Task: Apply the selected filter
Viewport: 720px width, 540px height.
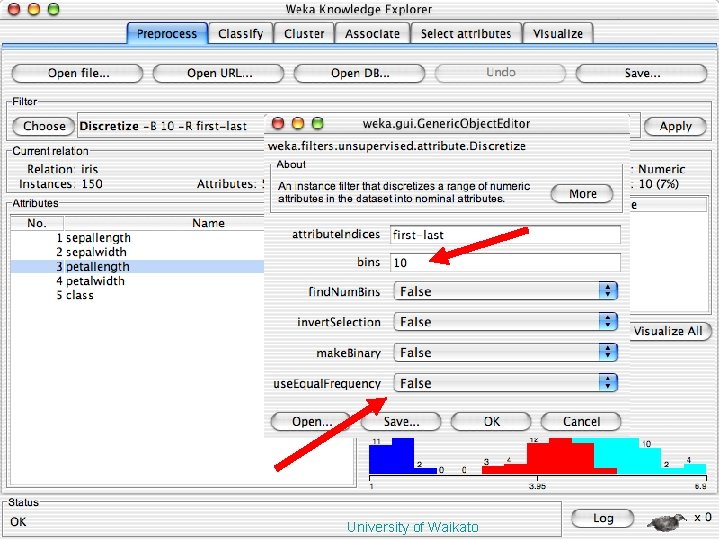Action: pyautogui.click(x=675, y=126)
